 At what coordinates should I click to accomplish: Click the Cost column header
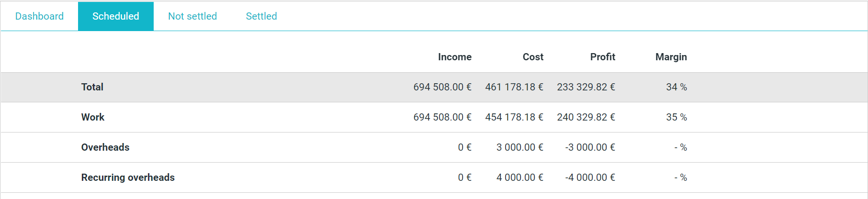point(533,57)
